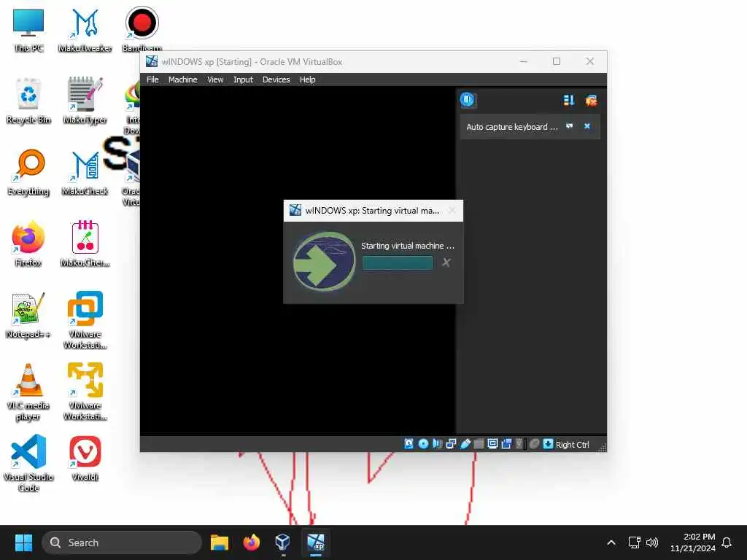The image size is (747, 560).
Task: Show hidden system tray icons
Action: click(x=611, y=542)
